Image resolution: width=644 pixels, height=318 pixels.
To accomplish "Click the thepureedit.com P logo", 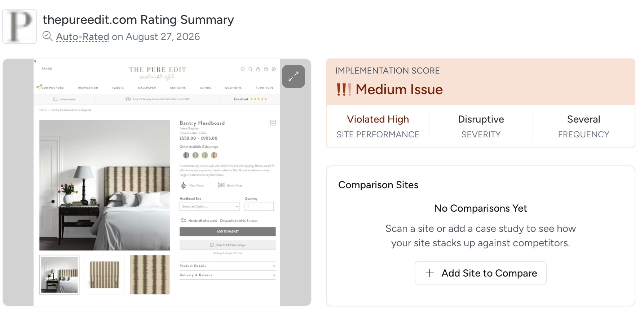I will tap(19, 27).
